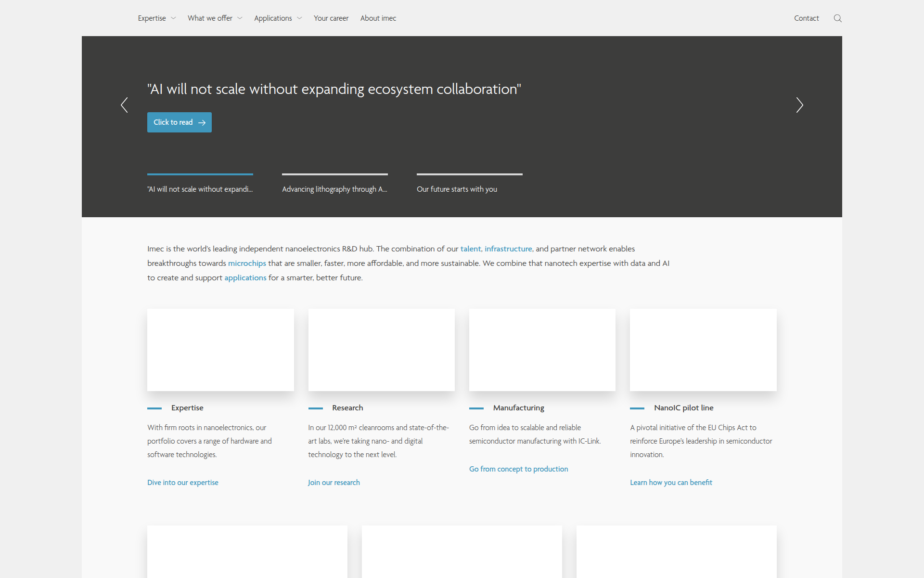Follow the 'applications' inline link

245,278
